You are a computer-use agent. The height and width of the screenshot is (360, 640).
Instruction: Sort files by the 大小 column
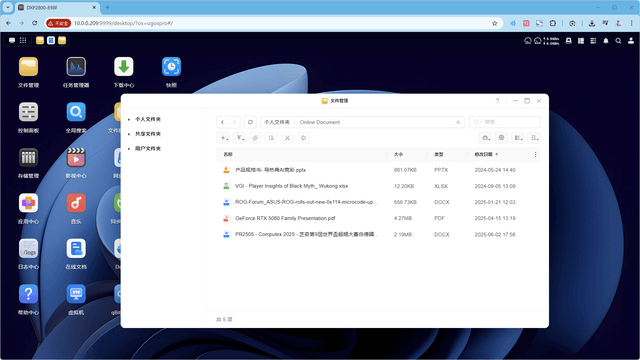click(398, 154)
